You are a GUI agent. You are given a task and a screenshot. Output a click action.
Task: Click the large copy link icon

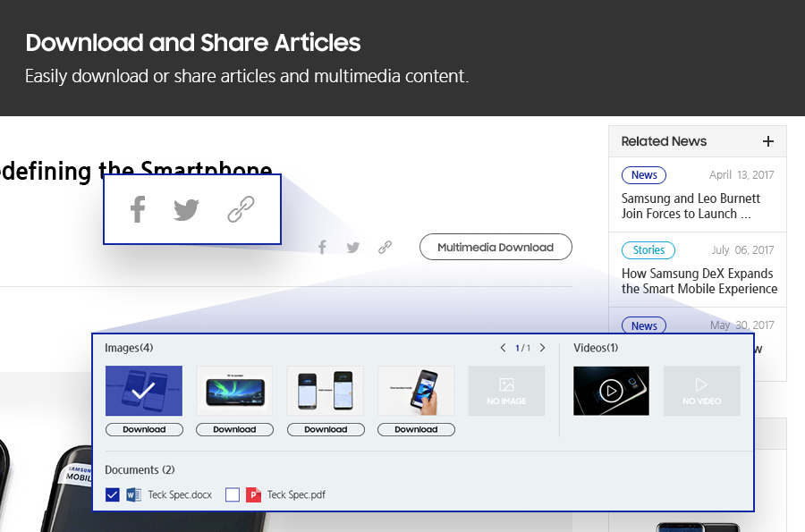[241, 209]
